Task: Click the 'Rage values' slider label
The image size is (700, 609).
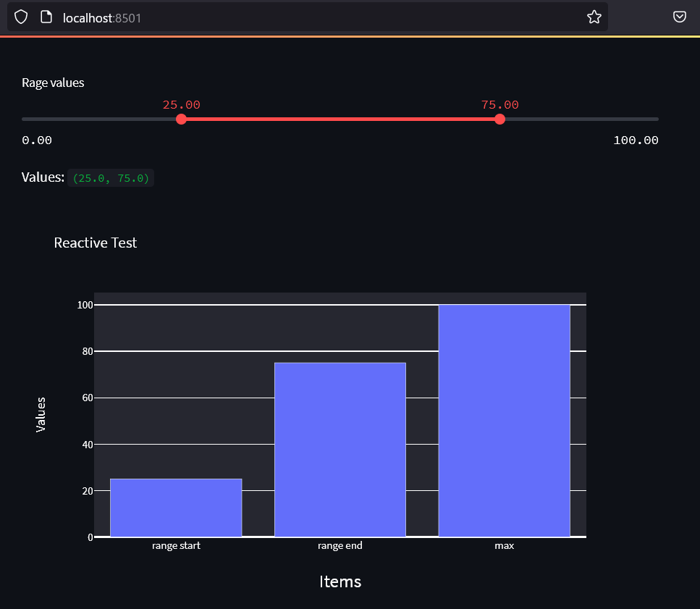Action: [53, 83]
